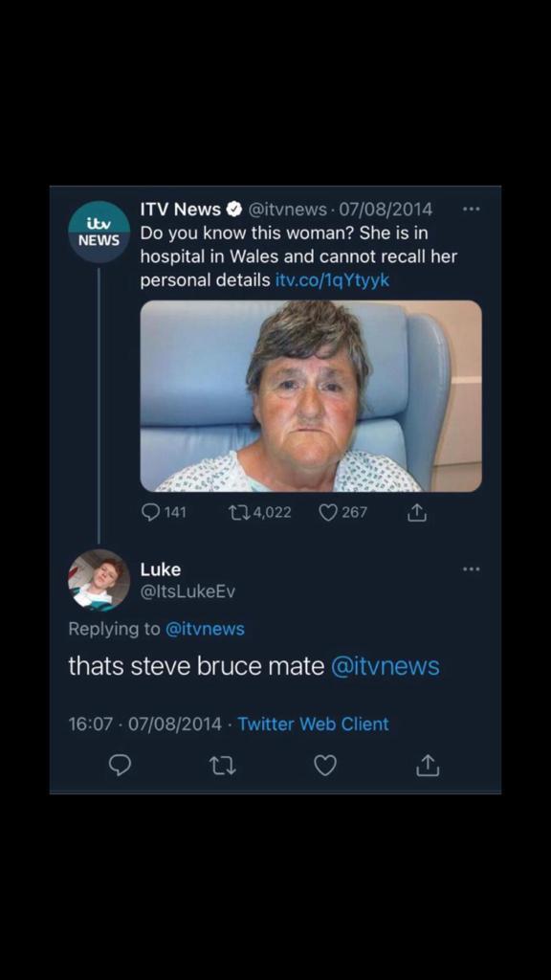Viewport: 551px width, 980px height.
Task: View Luke's profile picture
Action: click(99, 579)
